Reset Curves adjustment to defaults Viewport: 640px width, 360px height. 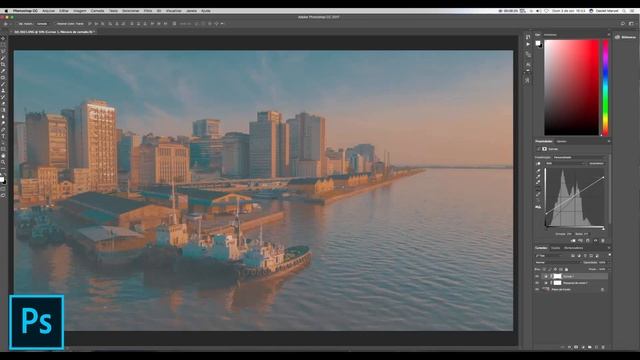587,240
